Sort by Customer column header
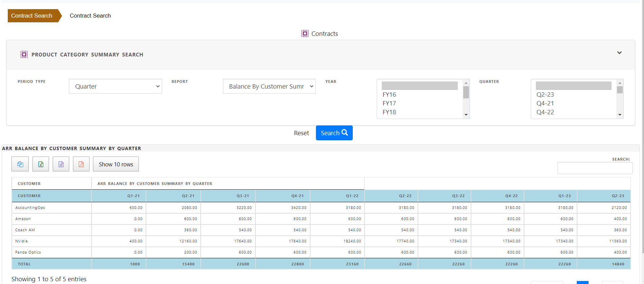Viewport: 644px width, 284px height. click(52, 196)
